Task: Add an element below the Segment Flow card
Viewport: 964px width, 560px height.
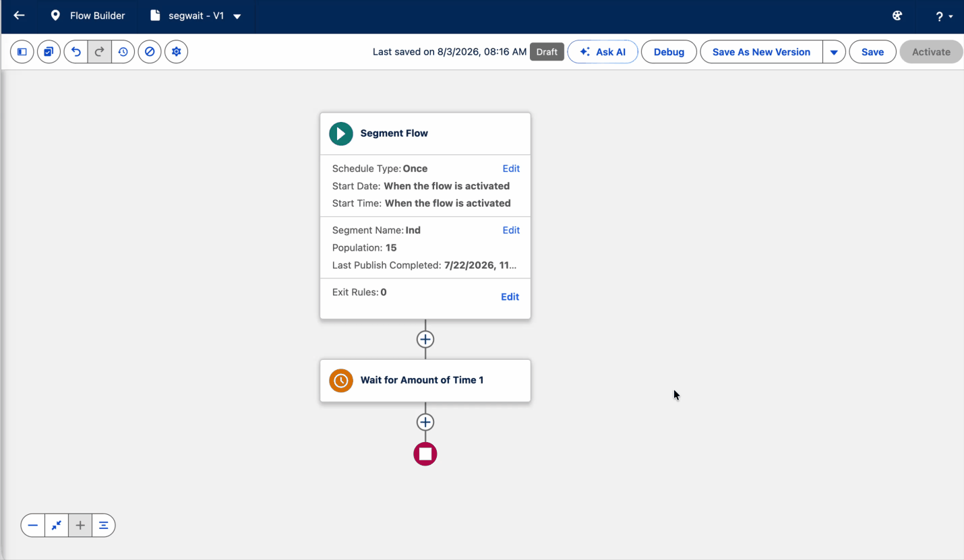Action: [x=425, y=339]
